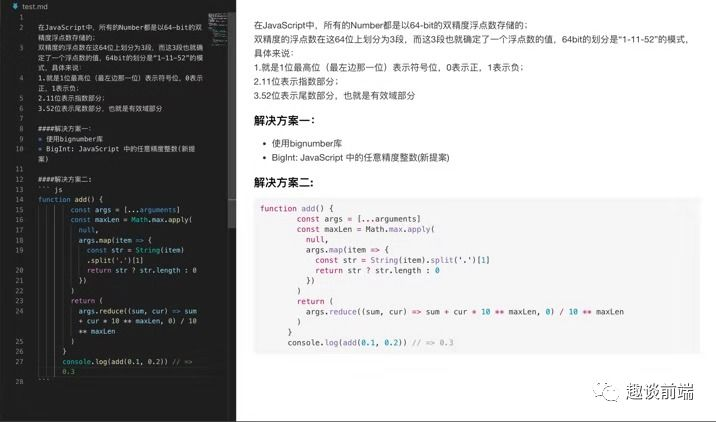
Task: Click '1.就是1位最高位' line in the dark editor
Action: [x=120, y=78]
